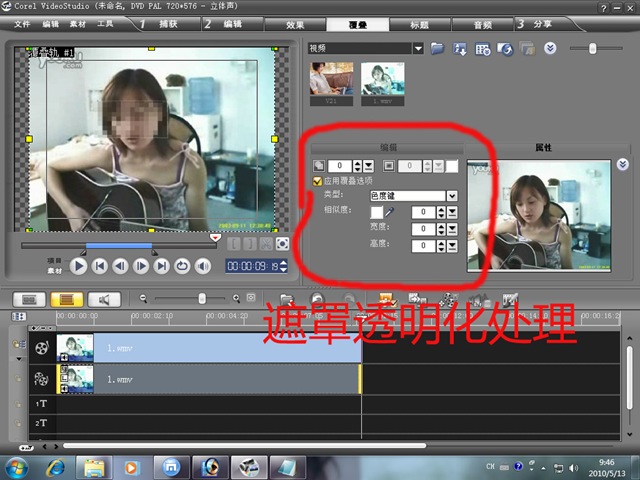
Task: Toggle the Repeat playback icon
Action: (x=182, y=266)
